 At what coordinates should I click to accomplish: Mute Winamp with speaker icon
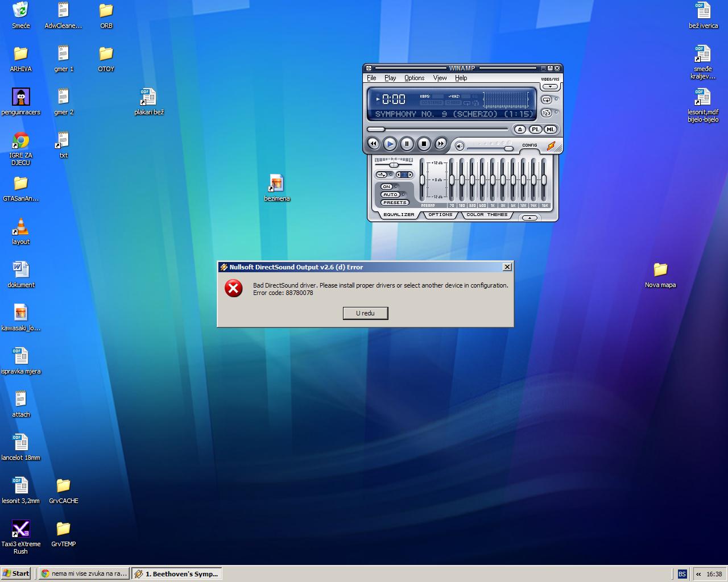(x=460, y=146)
